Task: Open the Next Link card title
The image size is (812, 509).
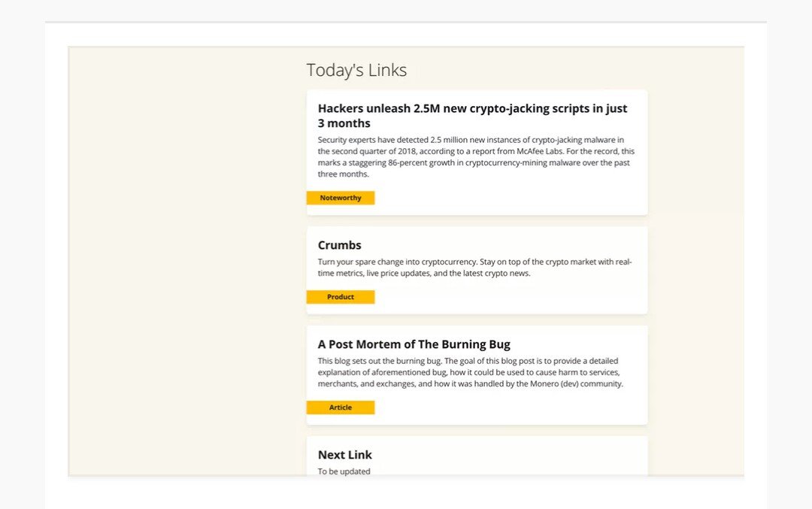Action: pos(344,455)
